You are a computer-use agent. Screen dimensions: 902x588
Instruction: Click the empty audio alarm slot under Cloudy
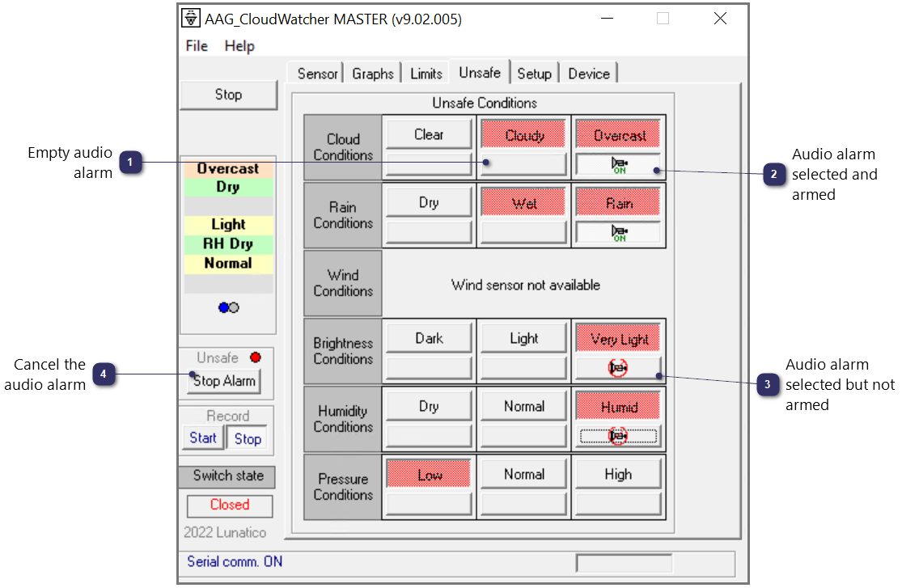(x=524, y=164)
